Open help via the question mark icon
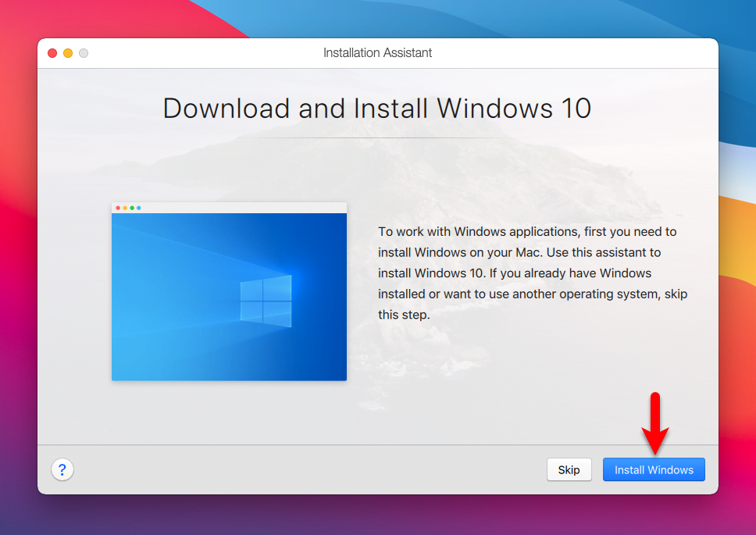Viewport: 756px width, 535px height. 62,469
